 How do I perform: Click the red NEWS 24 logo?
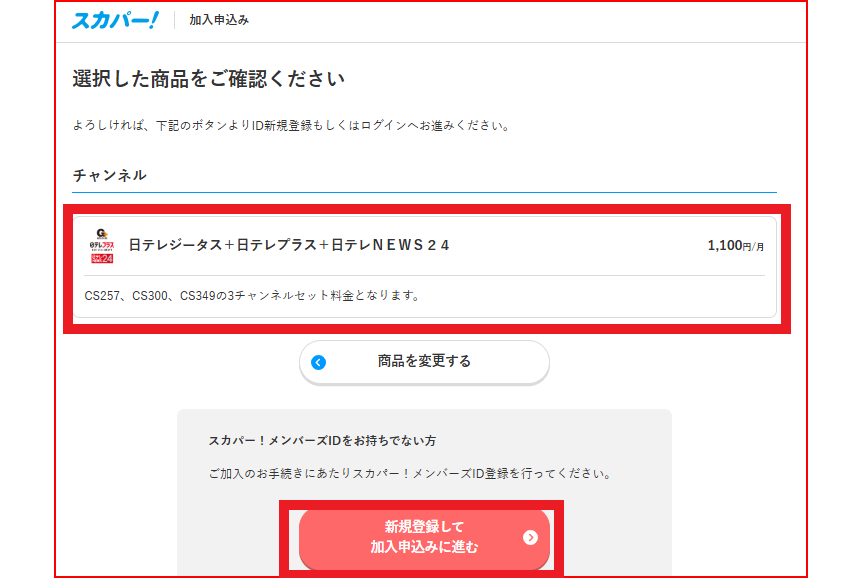[x=101, y=258]
